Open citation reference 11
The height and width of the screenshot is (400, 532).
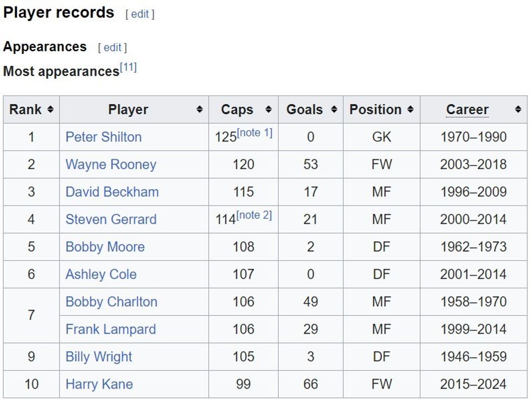pyautogui.click(x=128, y=68)
